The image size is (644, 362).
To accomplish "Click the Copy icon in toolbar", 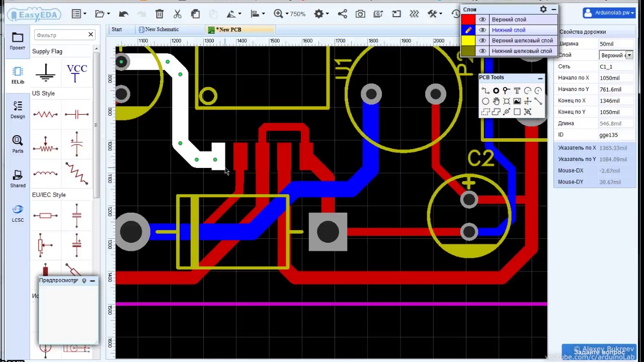I will (195, 14).
